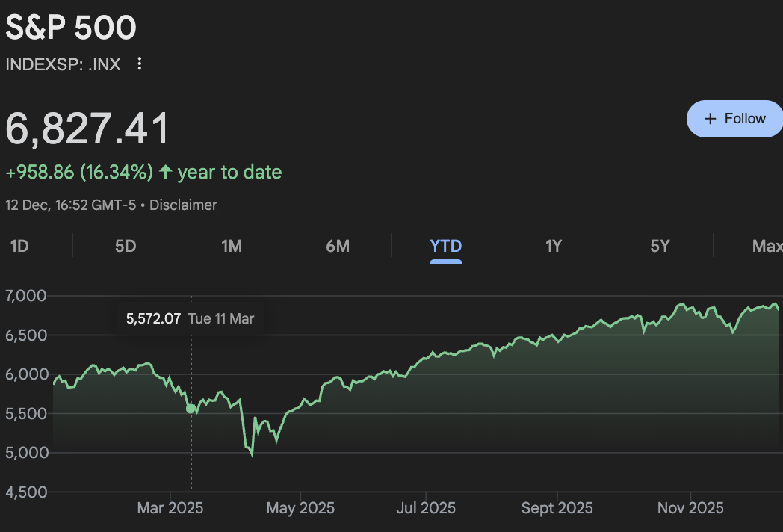This screenshot has width=783, height=532.
Task: View the 6M performance chart
Action: [338, 245]
